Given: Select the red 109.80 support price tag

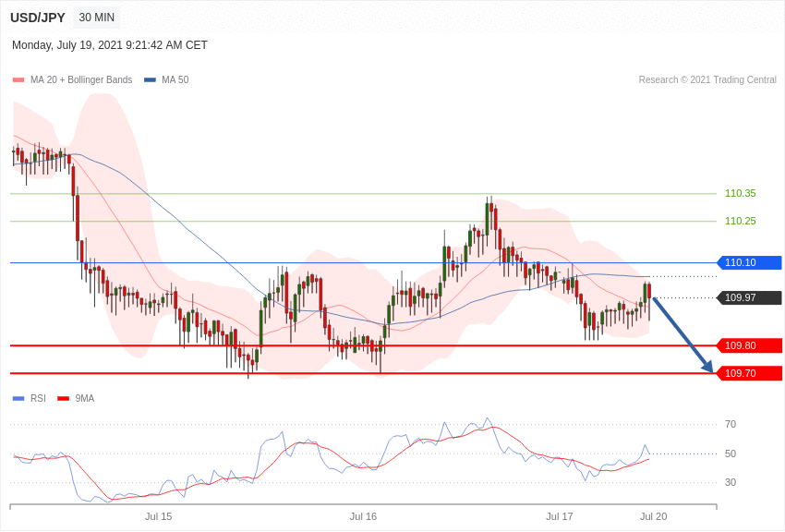Looking at the screenshot, I should click(750, 345).
